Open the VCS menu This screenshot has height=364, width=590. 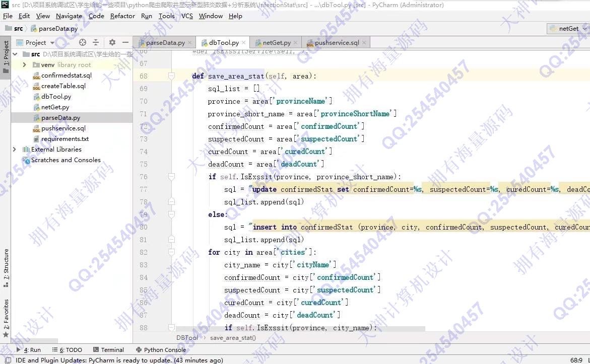(x=187, y=16)
